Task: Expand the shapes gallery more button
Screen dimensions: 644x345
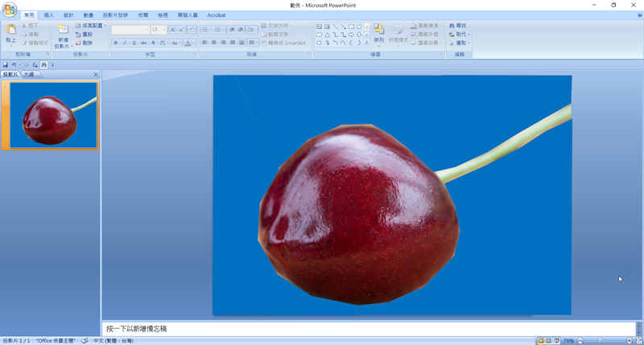Action: (x=367, y=43)
